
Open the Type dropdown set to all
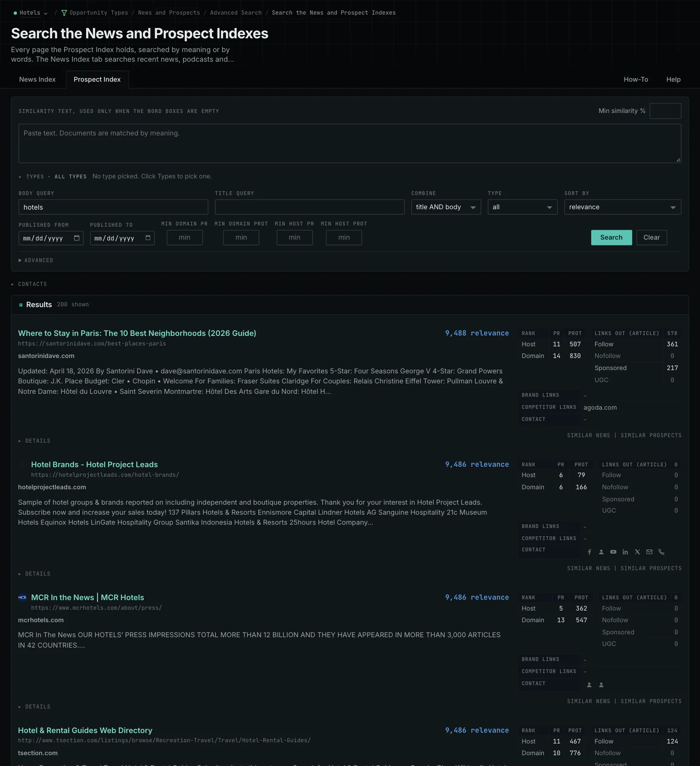pyautogui.click(x=522, y=207)
